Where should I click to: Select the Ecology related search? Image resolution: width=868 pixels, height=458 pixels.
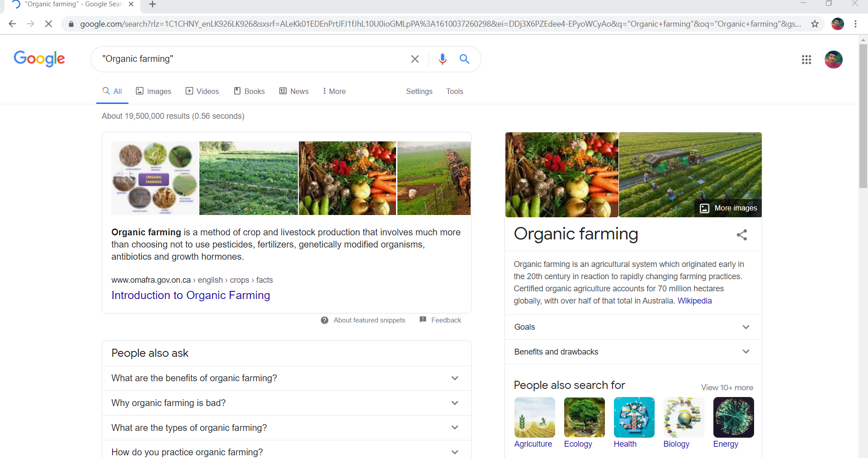(584, 423)
